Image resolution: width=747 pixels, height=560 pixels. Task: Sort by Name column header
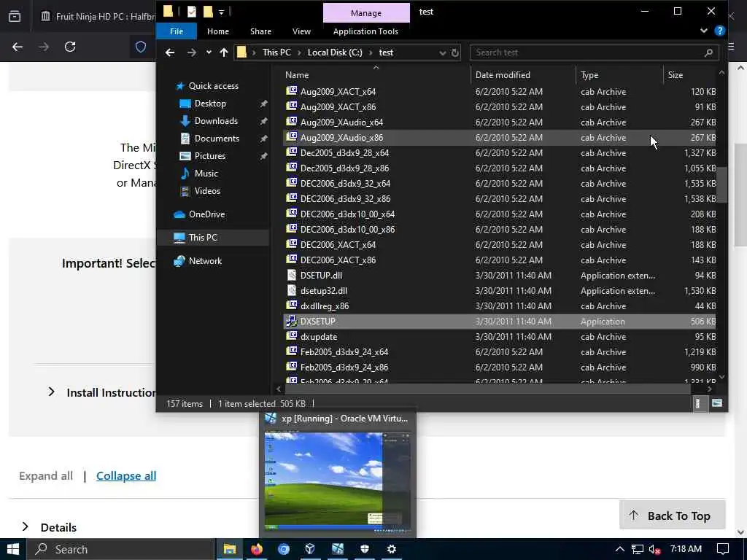pyautogui.click(x=297, y=75)
